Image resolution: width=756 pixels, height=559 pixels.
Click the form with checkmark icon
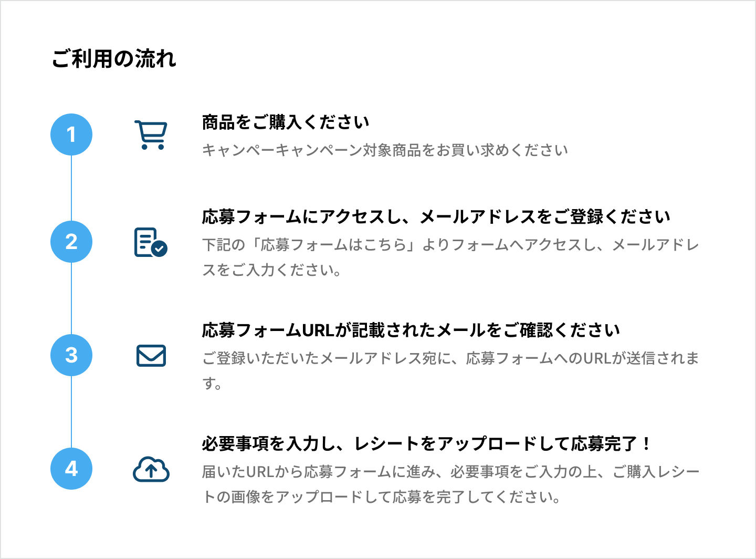151,242
